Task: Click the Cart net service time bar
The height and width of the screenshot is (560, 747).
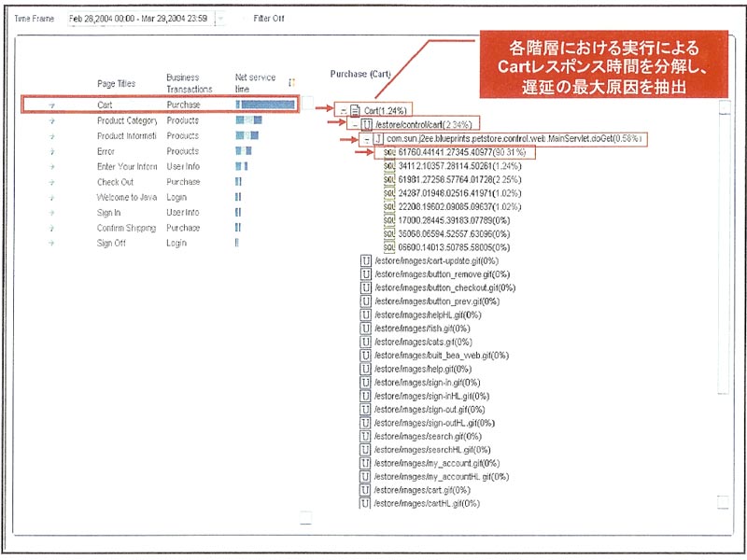Action: [x=267, y=105]
